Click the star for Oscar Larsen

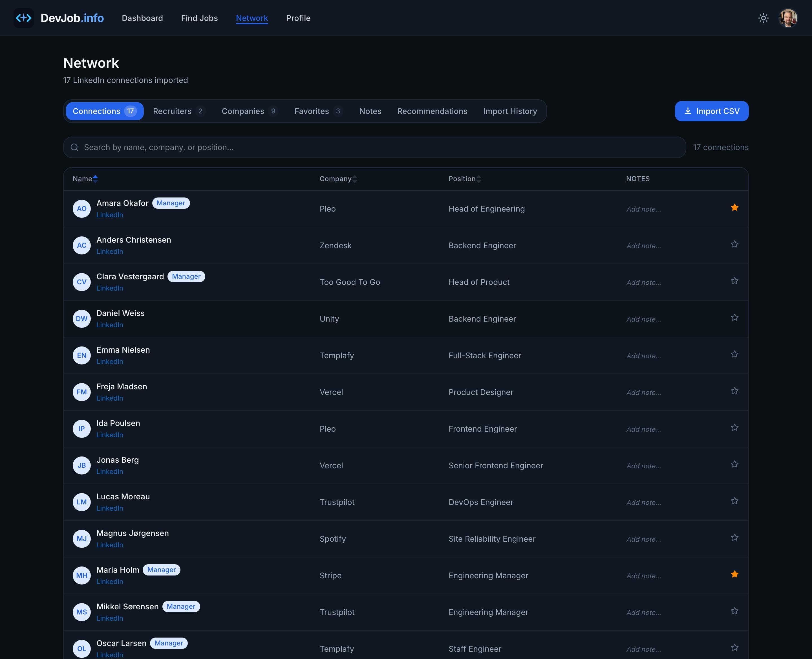(734, 648)
